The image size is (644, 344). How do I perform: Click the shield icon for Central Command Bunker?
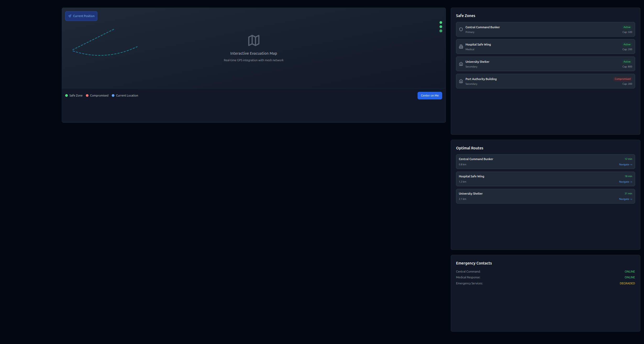[x=461, y=29]
